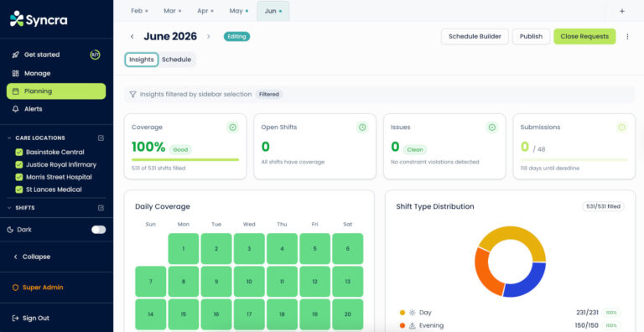Click the Good coverage badge

[x=180, y=150]
